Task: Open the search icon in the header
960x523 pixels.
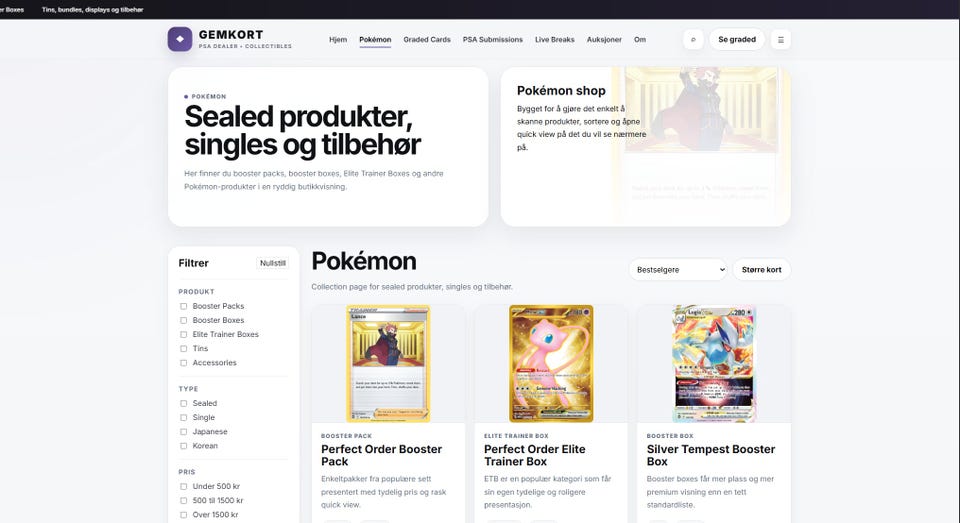Action: pyautogui.click(x=693, y=40)
